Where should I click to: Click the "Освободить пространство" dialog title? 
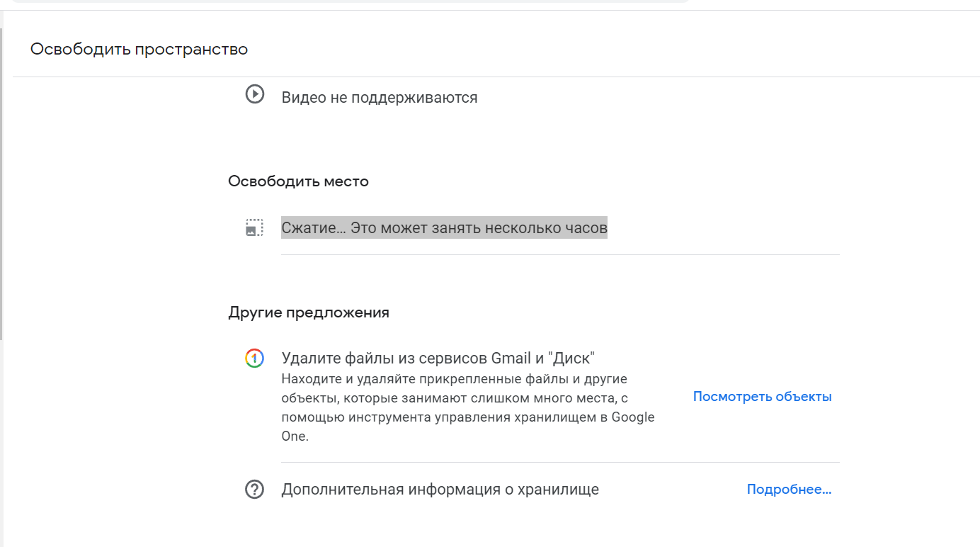[x=139, y=50]
